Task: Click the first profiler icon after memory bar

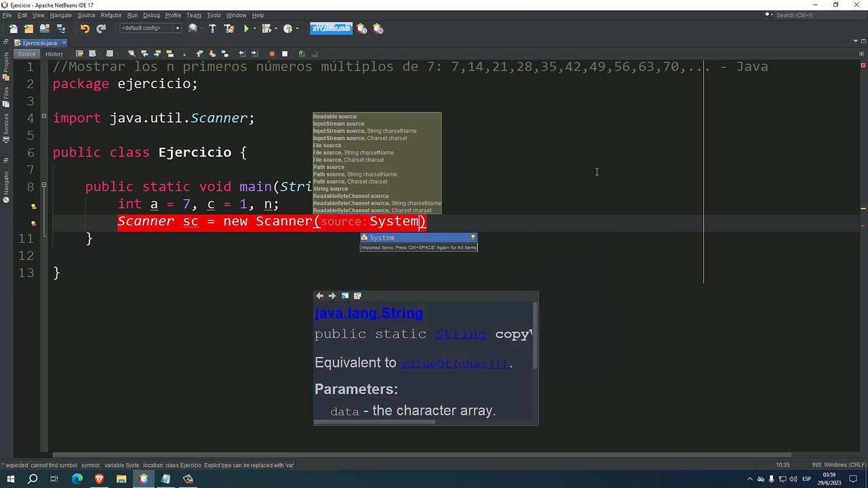Action: [361, 28]
